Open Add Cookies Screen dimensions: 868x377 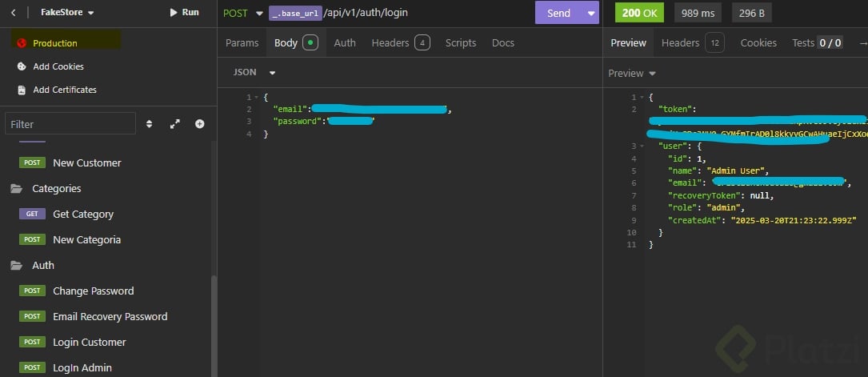click(58, 66)
